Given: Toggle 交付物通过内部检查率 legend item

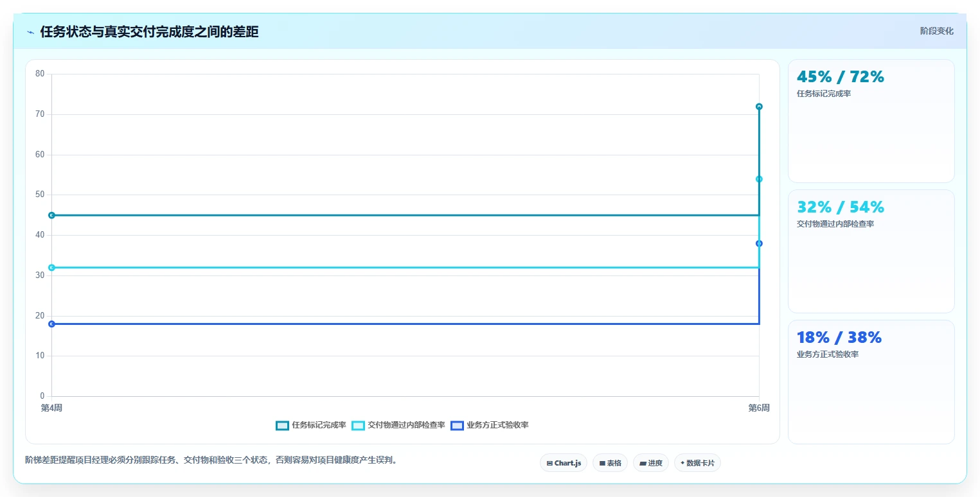Looking at the screenshot, I should point(398,425).
